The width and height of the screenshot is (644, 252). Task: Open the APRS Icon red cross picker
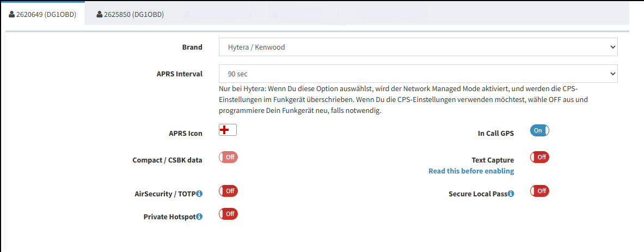tap(228, 130)
